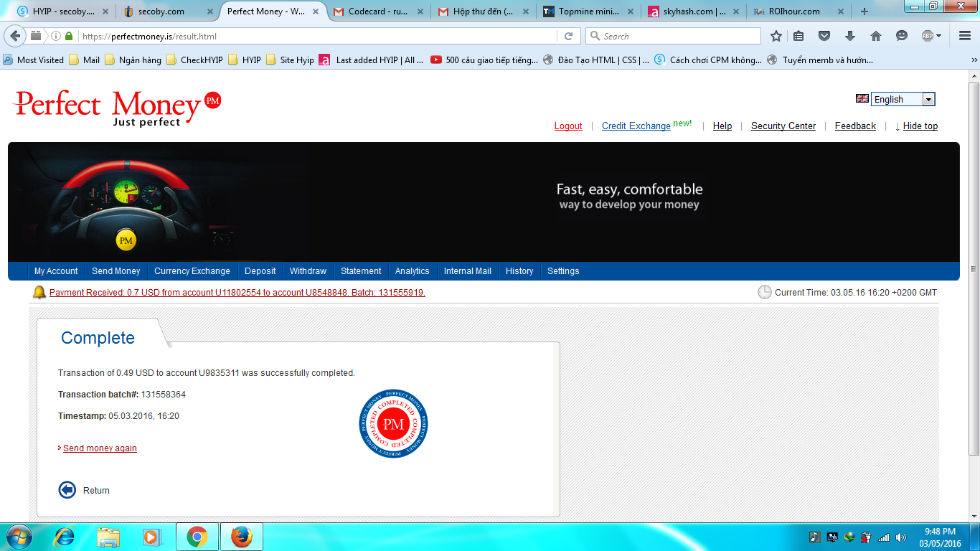Open a new tab with the plus button

[x=864, y=11]
